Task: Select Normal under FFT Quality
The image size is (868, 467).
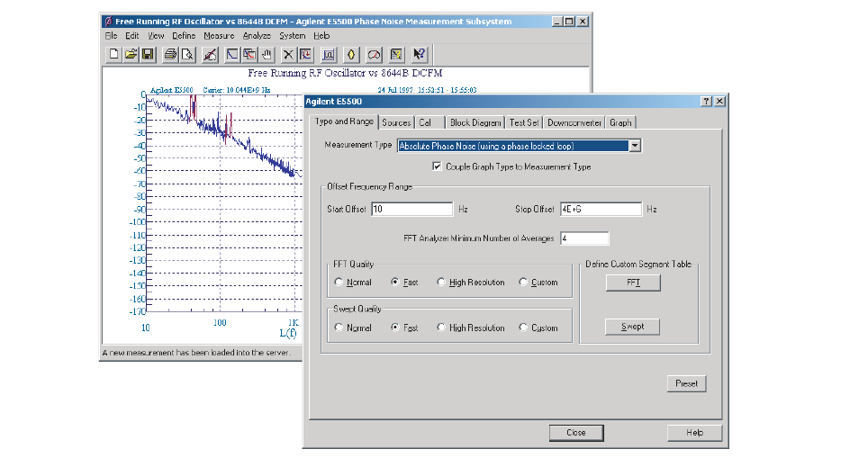Action: pos(339,283)
